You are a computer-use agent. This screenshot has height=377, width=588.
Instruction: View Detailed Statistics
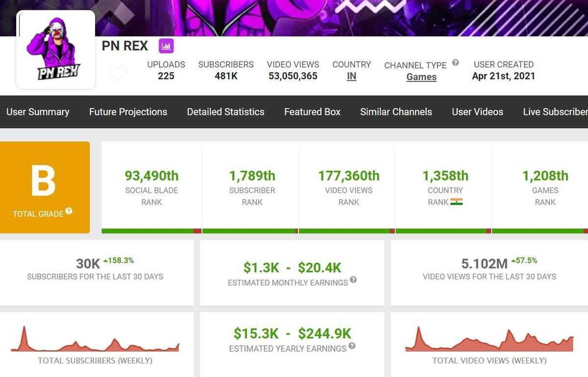click(225, 112)
